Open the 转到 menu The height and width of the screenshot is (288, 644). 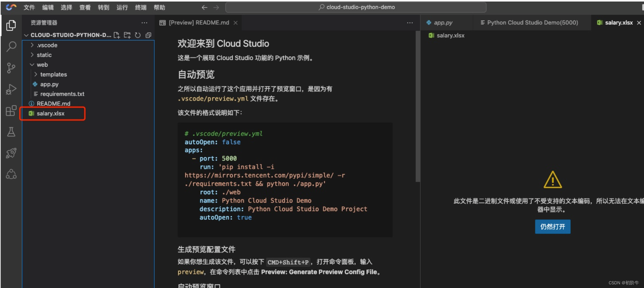(103, 7)
